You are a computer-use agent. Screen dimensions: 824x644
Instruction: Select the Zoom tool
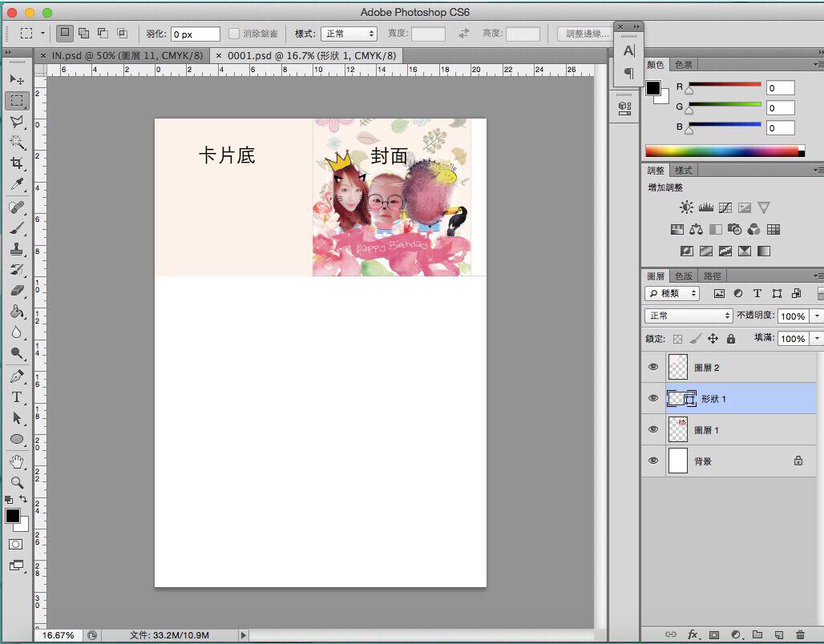17,482
